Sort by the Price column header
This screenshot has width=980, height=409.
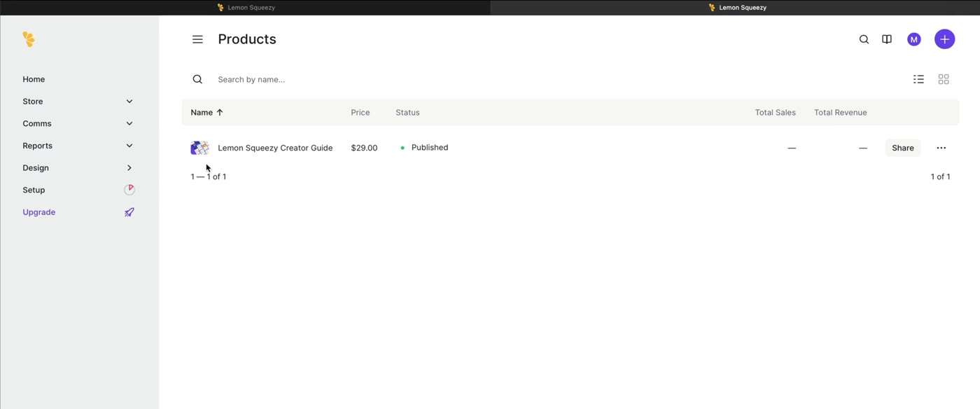click(x=360, y=112)
